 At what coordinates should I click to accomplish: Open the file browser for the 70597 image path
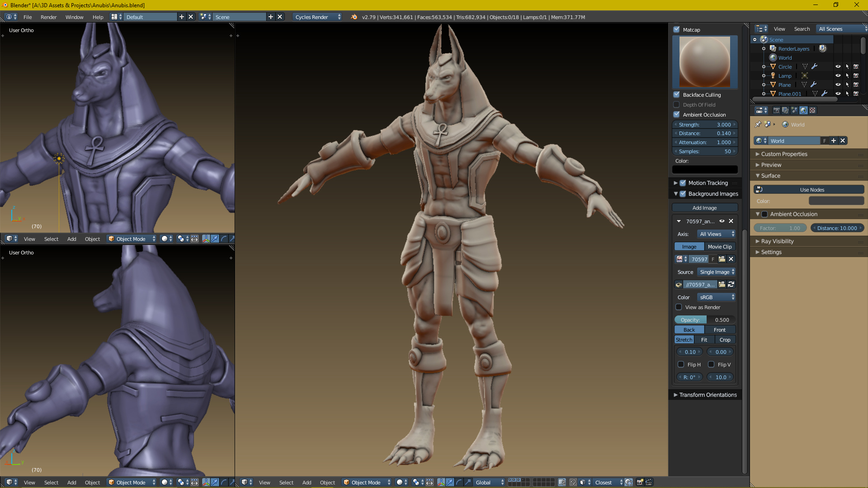coord(722,284)
